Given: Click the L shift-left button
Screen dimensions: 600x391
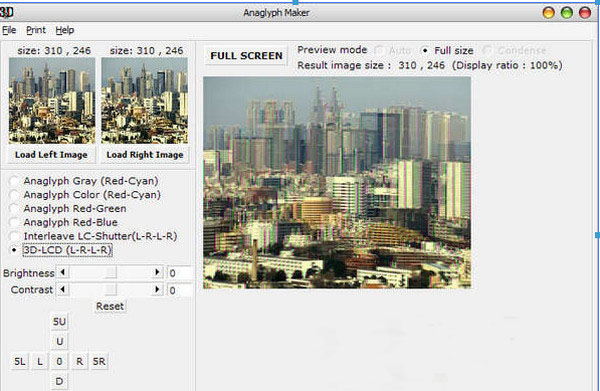Looking at the screenshot, I should [40, 361].
